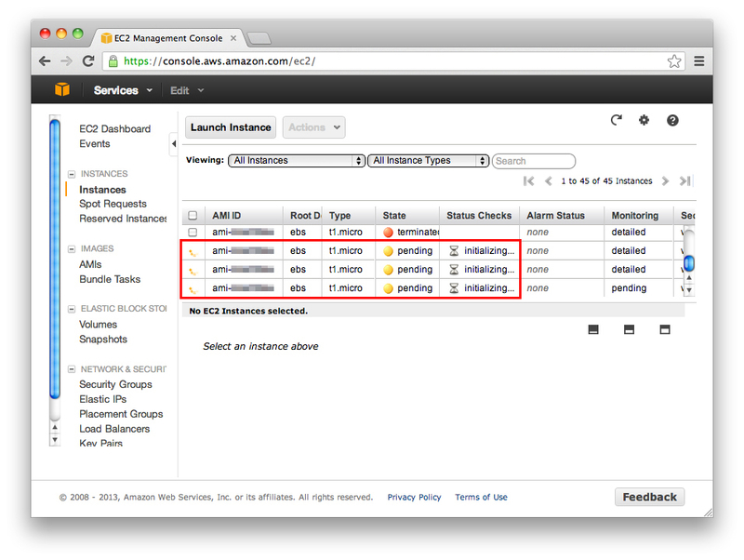
Task: Open the All Instances viewing dropdown
Action: (297, 160)
